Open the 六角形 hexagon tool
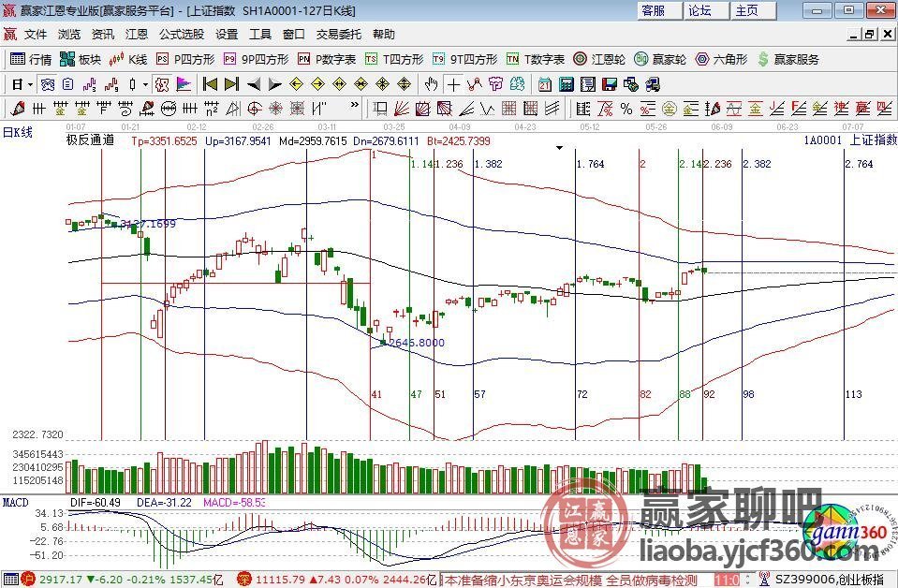 (721, 59)
